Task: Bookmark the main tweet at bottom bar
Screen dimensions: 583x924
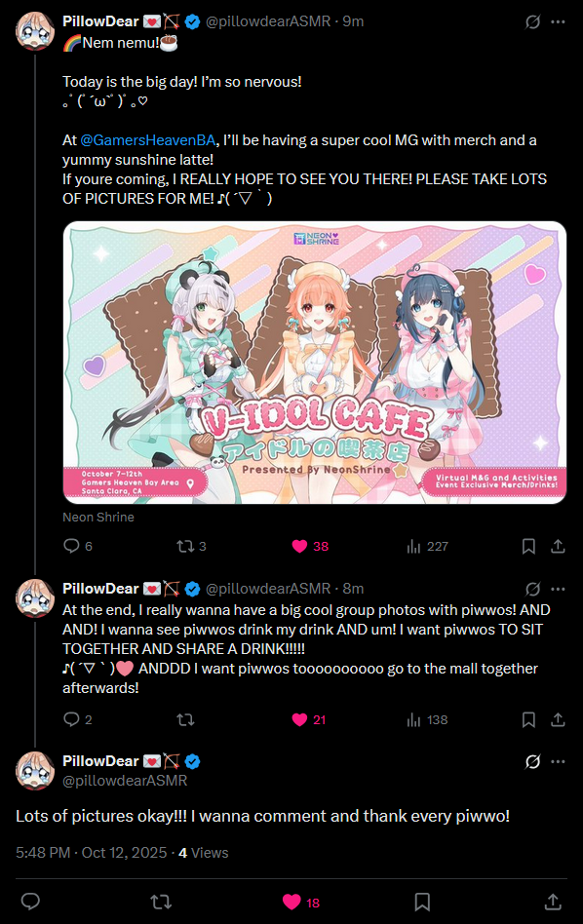Action: 422,902
